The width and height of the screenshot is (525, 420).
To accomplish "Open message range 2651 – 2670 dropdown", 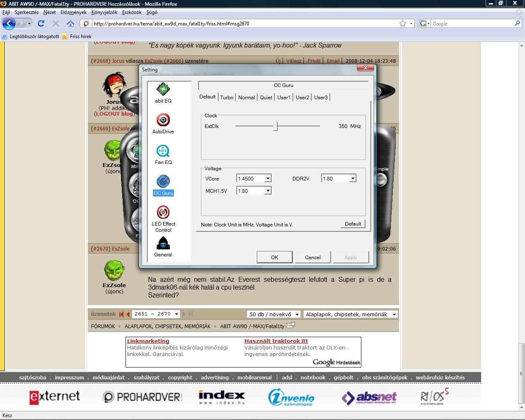I will [156, 314].
